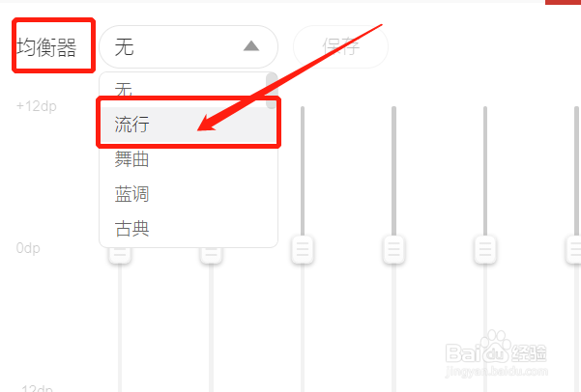Click the second equalizer band slider handle

pyautogui.click(x=211, y=256)
